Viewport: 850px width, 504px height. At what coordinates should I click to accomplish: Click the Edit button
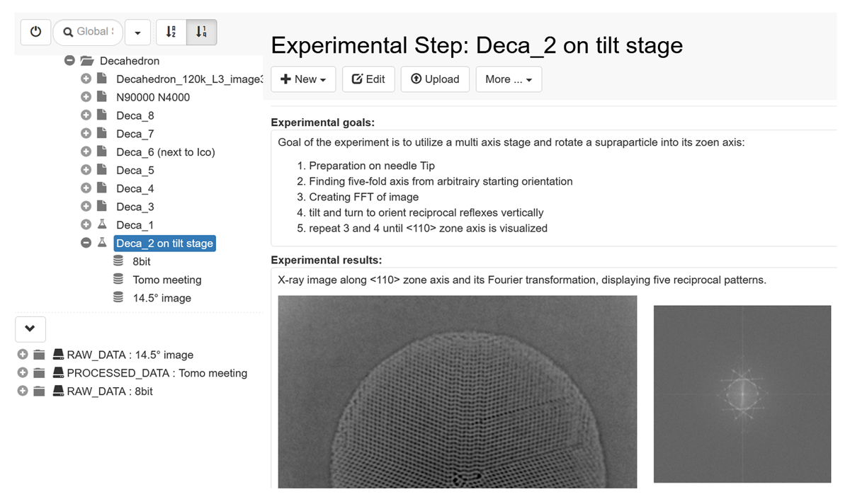coord(368,79)
